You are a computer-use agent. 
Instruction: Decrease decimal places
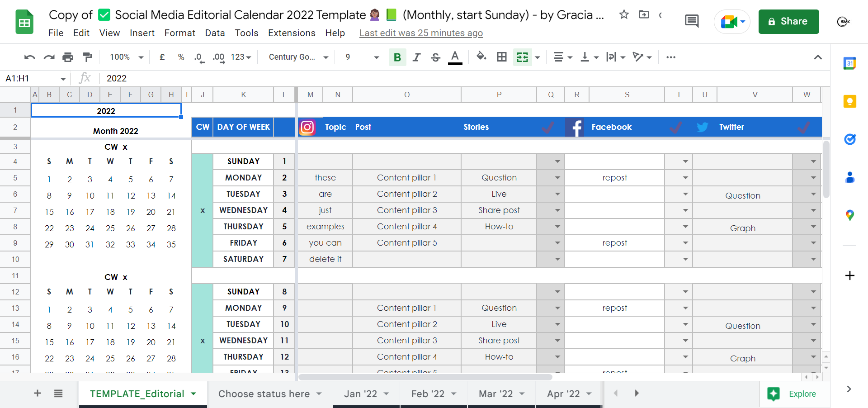199,57
